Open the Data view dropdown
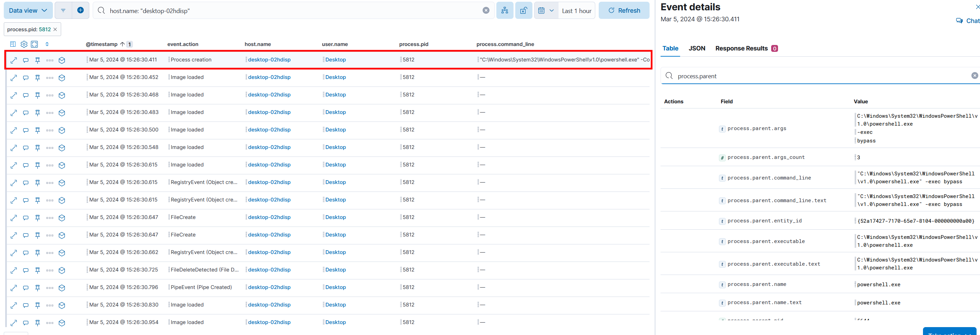 coord(28,11)
